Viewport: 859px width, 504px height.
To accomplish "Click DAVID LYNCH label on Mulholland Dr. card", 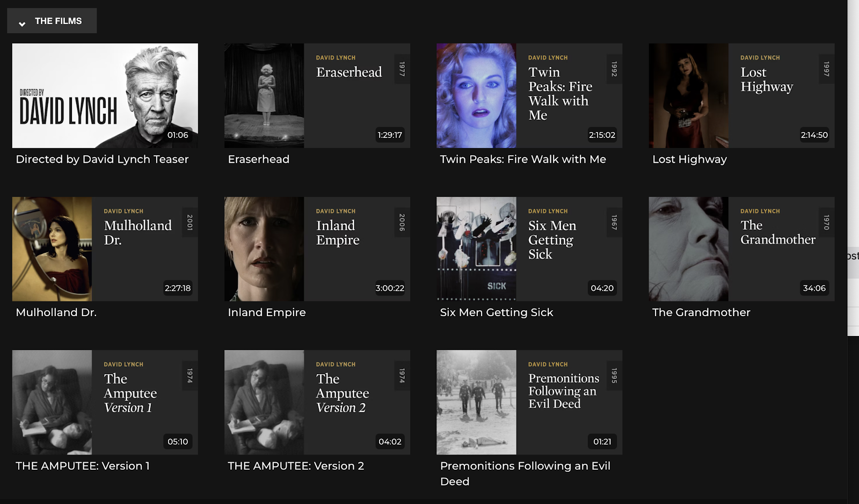I will pyautogui.click(x=123, y=211).
